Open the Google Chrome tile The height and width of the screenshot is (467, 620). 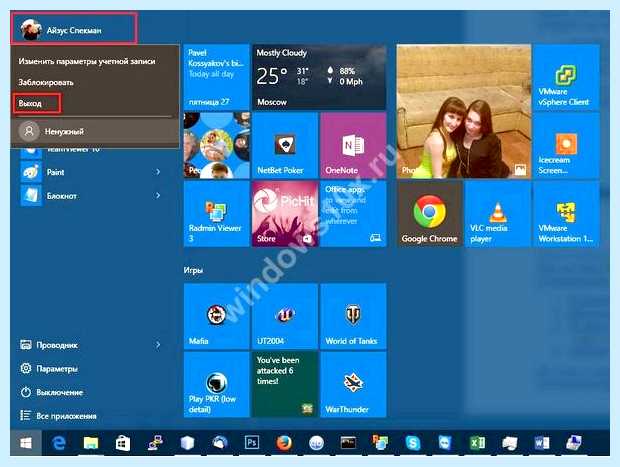(430, 214)
